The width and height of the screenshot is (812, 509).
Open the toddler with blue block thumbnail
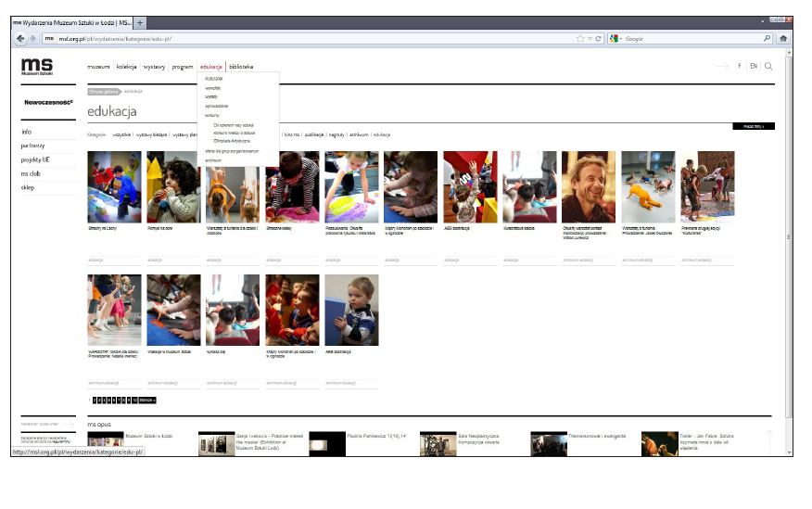click(351, 311)
